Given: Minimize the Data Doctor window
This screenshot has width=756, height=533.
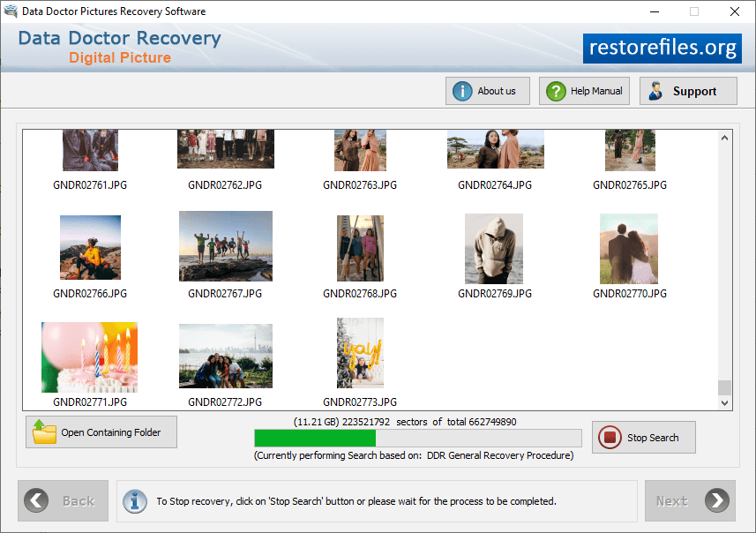Looking at the screenshot, I should coord(655,11).
